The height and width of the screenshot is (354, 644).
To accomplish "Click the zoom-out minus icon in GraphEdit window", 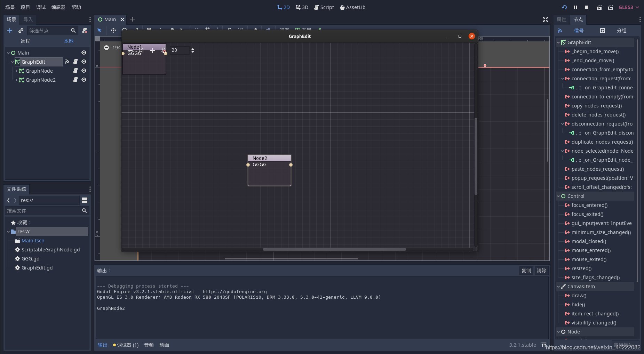I will click(106, 48).
